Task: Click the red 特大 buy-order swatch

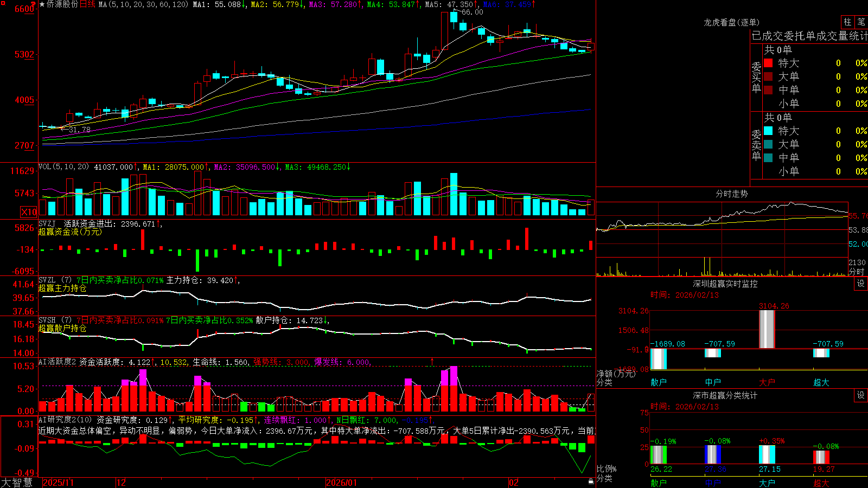Action: tap(768, 63)
